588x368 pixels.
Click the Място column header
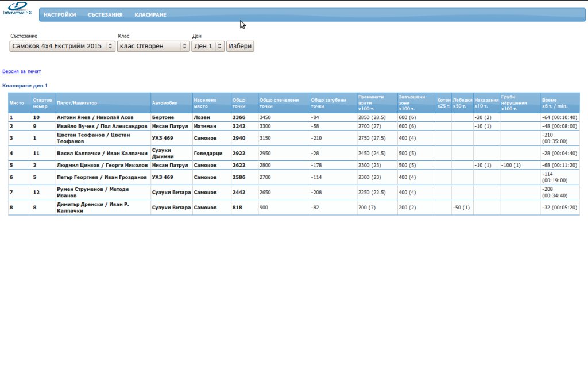click(17, 102)
